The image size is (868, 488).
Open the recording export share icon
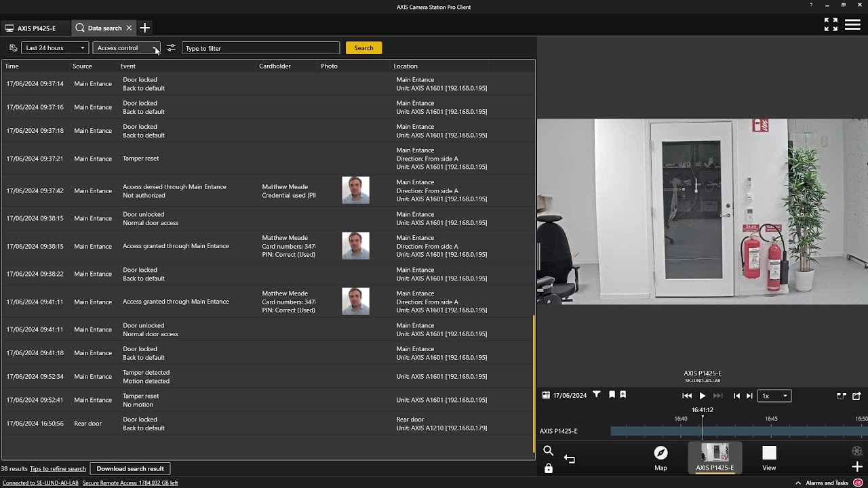(x=856, y=396)
